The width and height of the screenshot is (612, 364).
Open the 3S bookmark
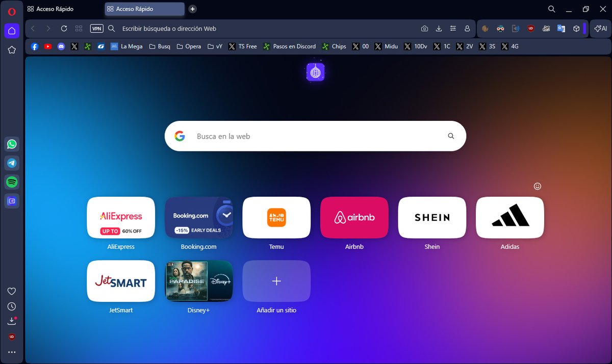tap(486, 46)
